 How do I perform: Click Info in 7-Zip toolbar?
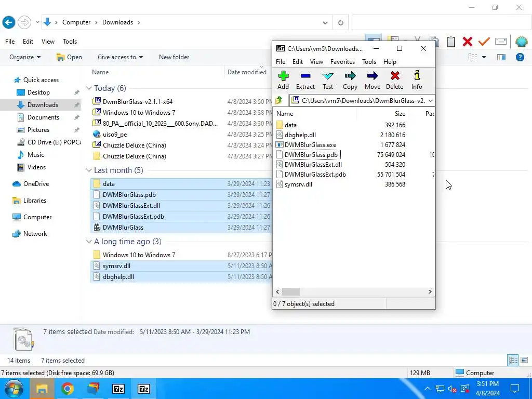(x=417, y=81)
